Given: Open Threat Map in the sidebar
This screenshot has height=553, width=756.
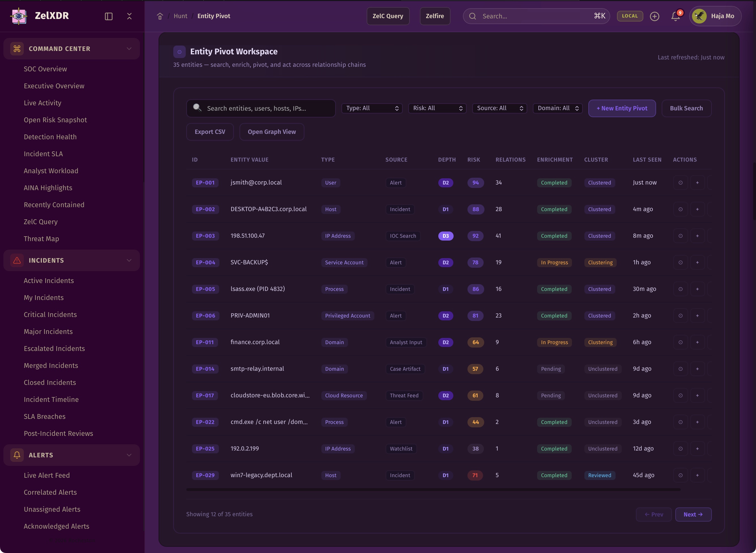Looking at the screenshot, I should 41,239.
